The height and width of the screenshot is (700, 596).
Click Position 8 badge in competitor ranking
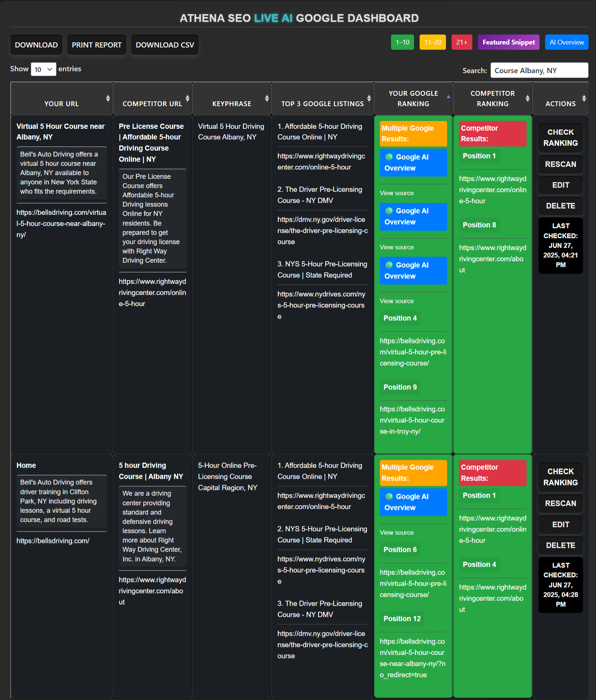click(x=479, y=225)
